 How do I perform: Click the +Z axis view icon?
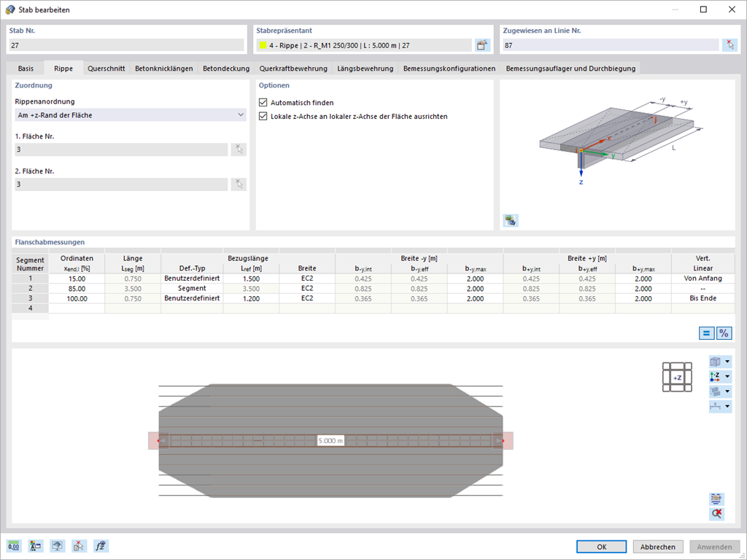[716, 377]
